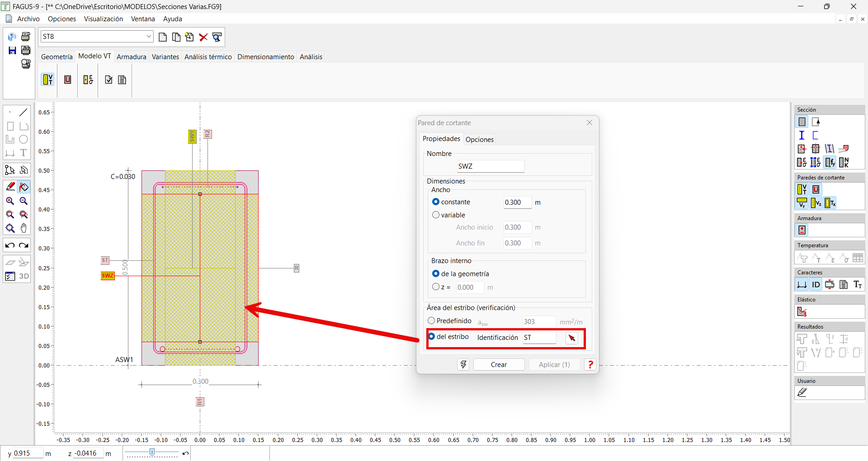The height and width of the screenshot is (461, 868).
Task: Click the zoom slider at the bottom
Action: (152, 452)
